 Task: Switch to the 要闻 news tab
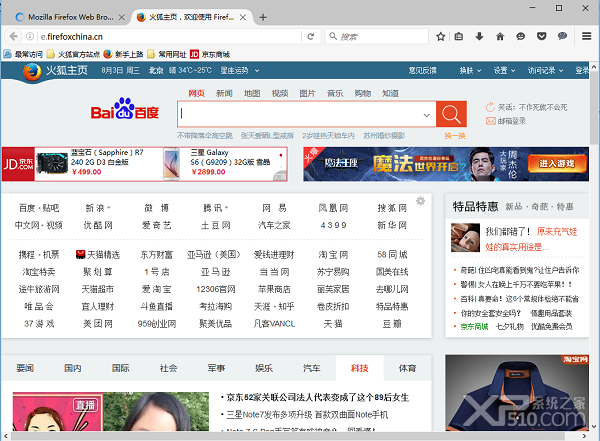(x=25, y=368)
